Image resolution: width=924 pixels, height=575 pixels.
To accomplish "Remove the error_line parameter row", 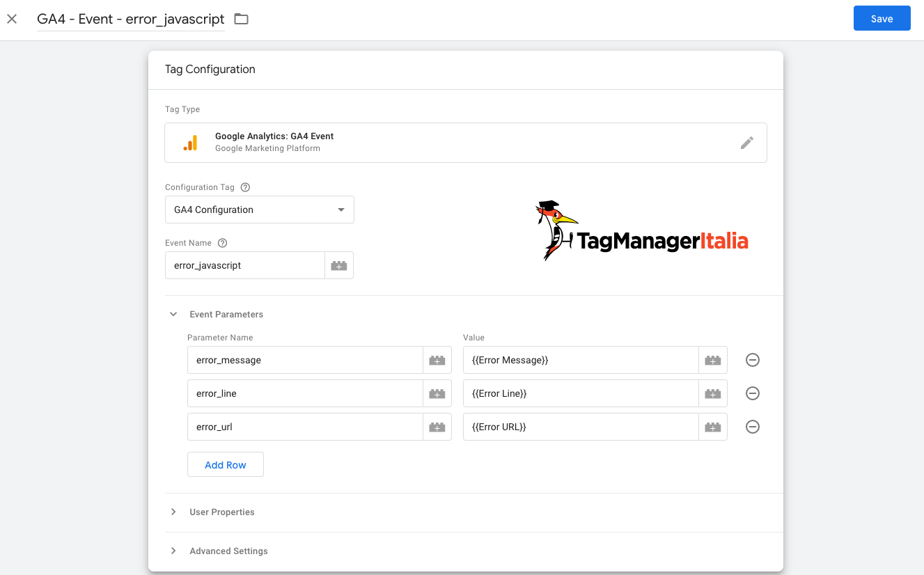I will pos(753,393).
